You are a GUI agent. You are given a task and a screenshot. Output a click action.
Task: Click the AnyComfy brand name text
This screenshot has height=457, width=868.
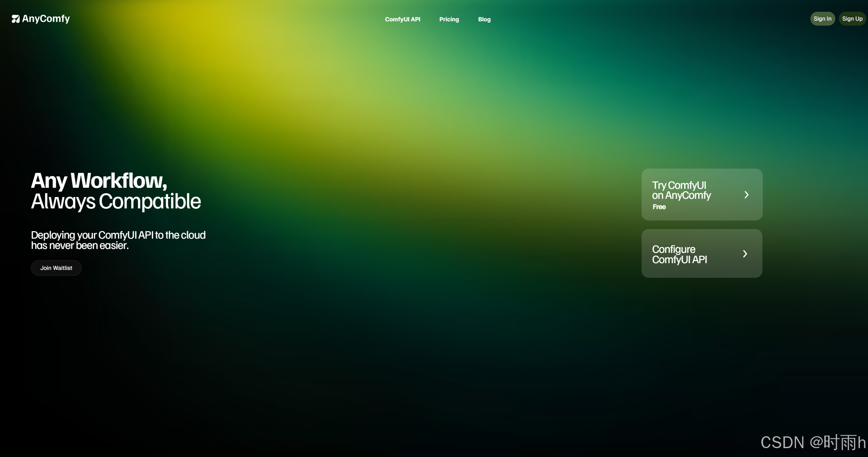tap(46, 18)
